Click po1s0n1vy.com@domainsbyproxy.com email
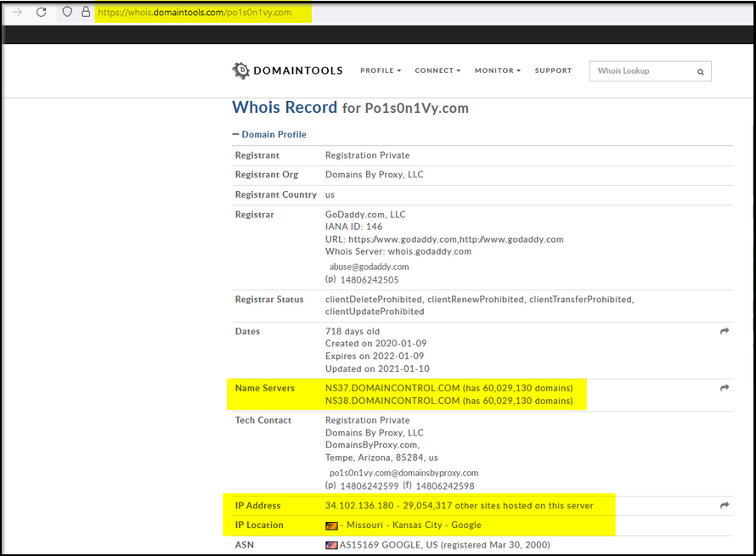756x556 pixels. tap(404, 473)
